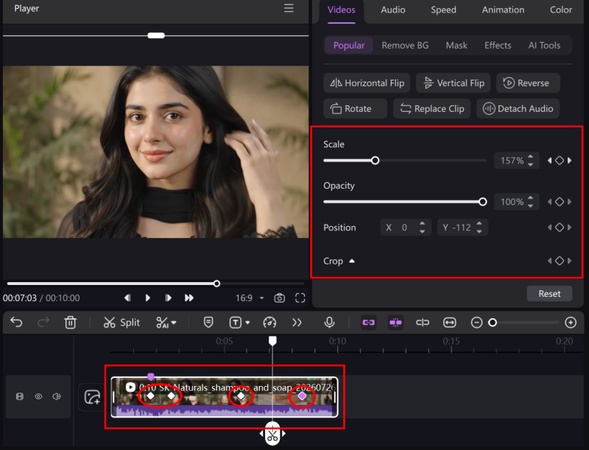Open the Animation tab

coord(503,10)
